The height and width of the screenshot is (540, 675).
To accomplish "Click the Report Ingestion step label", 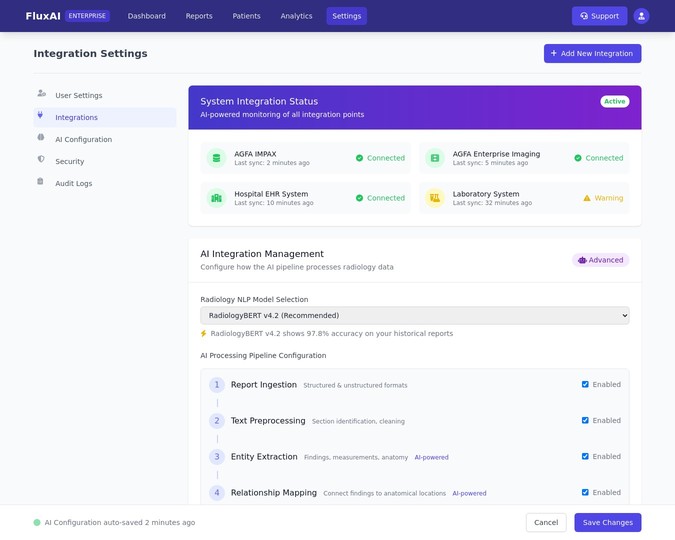I will point(263,385).
